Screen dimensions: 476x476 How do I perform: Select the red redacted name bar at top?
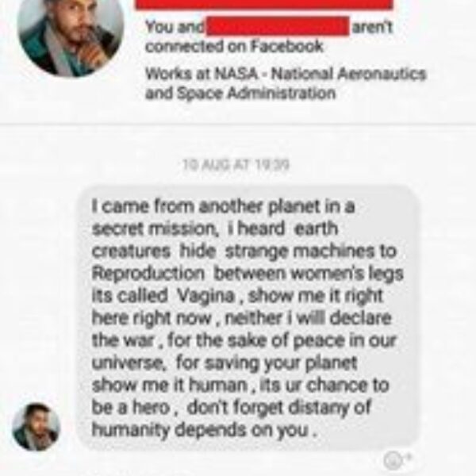click(264, 4)
